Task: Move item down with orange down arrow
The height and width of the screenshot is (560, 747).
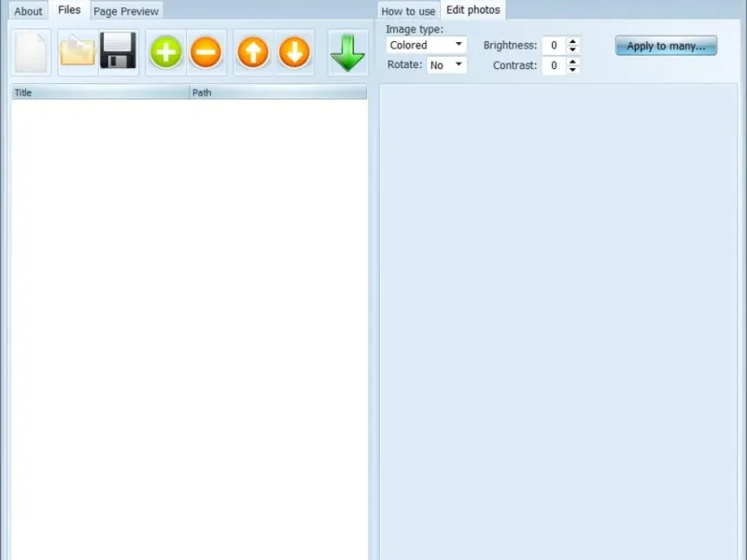Action: 294,52
